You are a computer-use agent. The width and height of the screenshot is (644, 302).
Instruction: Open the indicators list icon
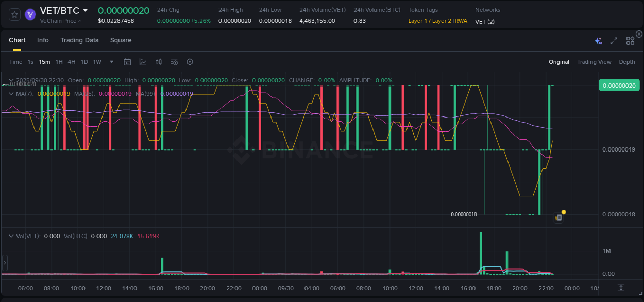point(174,62)
